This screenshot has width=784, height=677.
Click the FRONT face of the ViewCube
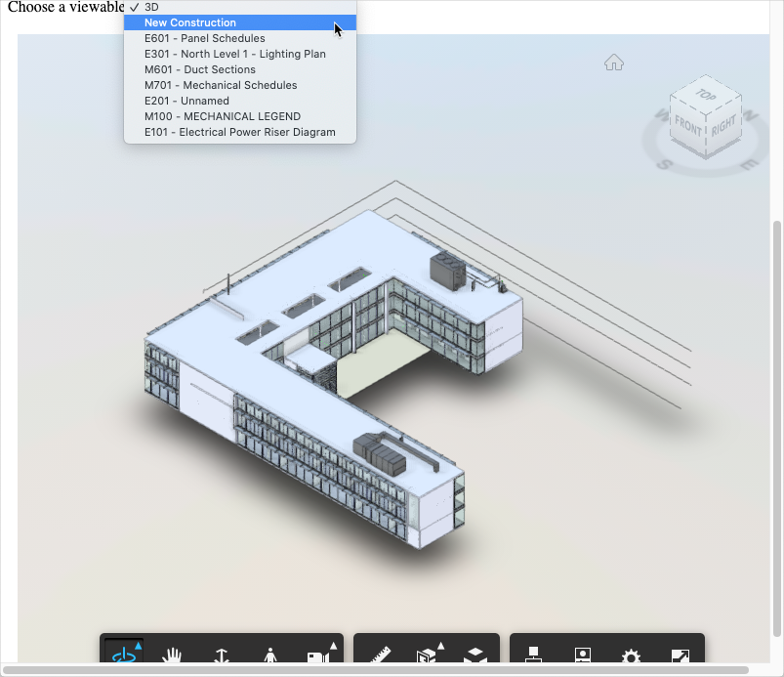pyautogui.click(x=686, y=123)
